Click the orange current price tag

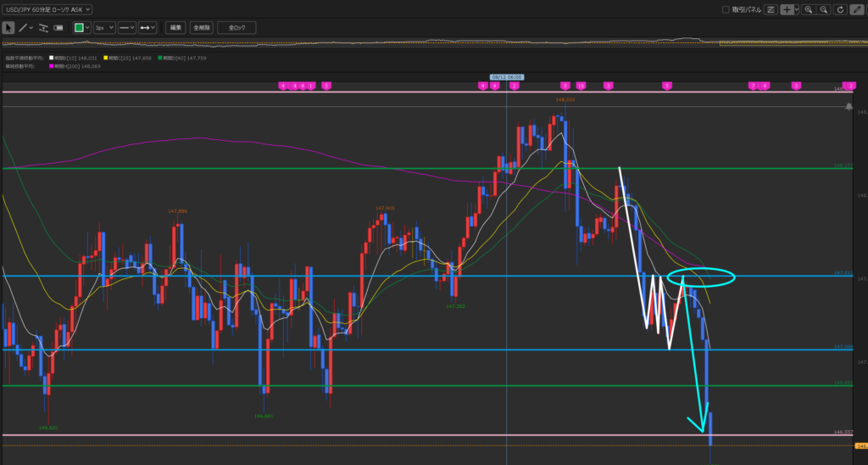(861, 445)
